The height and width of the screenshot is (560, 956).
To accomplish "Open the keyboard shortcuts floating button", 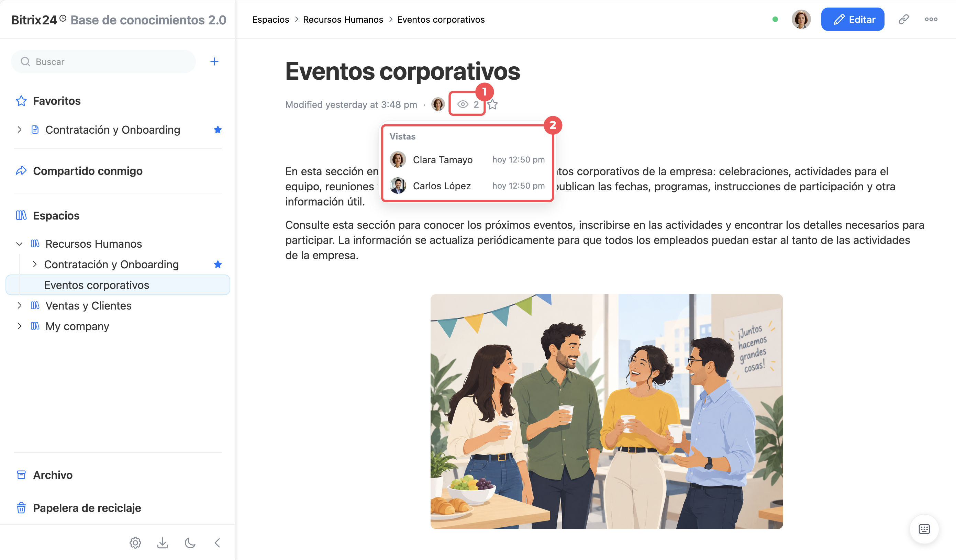I will click(924, 529).
